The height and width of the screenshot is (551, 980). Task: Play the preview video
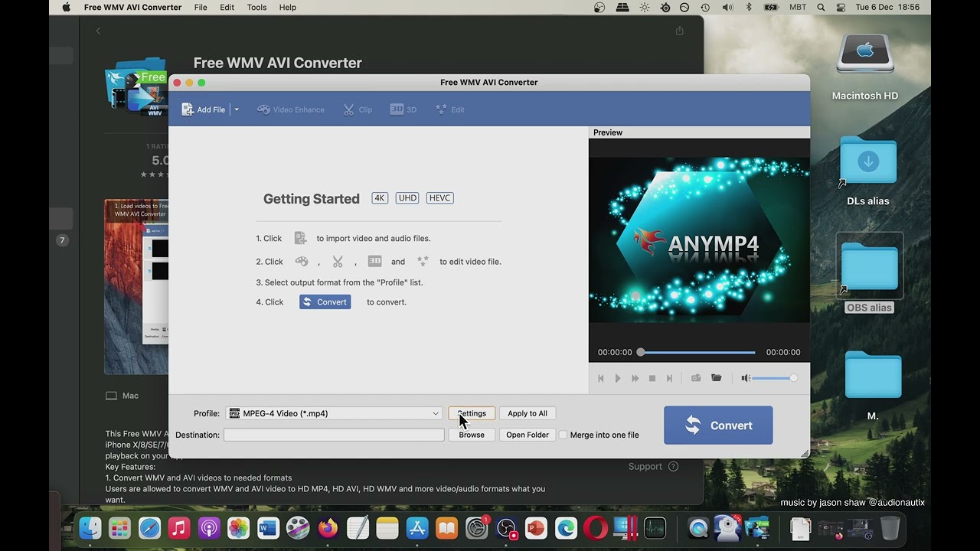618,378
